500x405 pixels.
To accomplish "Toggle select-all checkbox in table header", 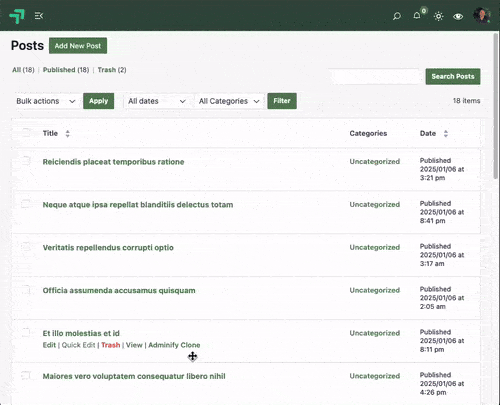I will pos(26,133).
